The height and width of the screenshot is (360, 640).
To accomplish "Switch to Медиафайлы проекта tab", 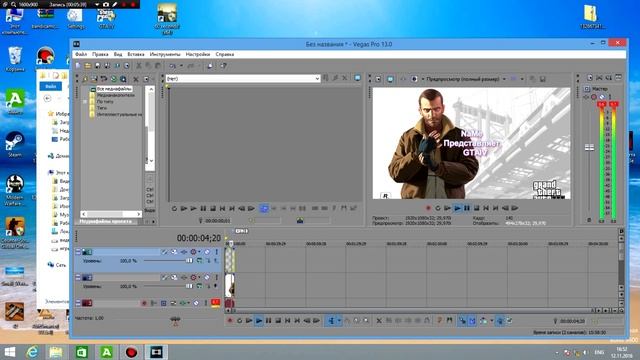I will pyautogui.click(x=106, y=221).
